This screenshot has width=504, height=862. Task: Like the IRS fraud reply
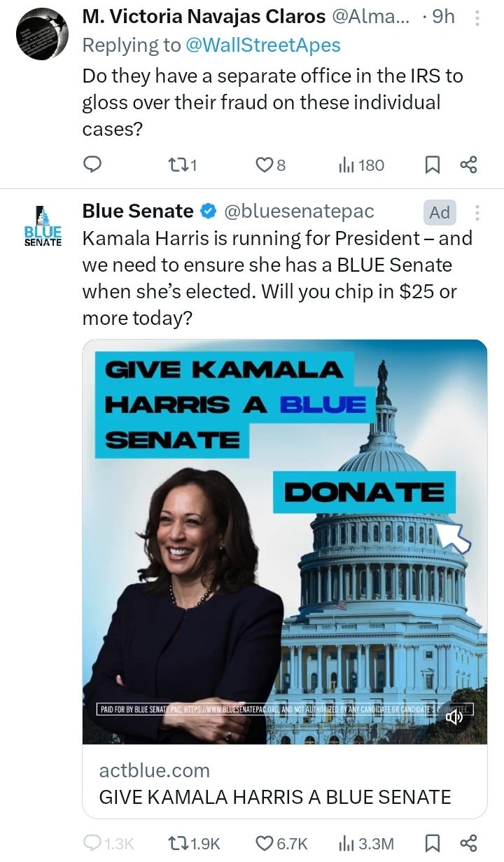click(x=271, y=165)
